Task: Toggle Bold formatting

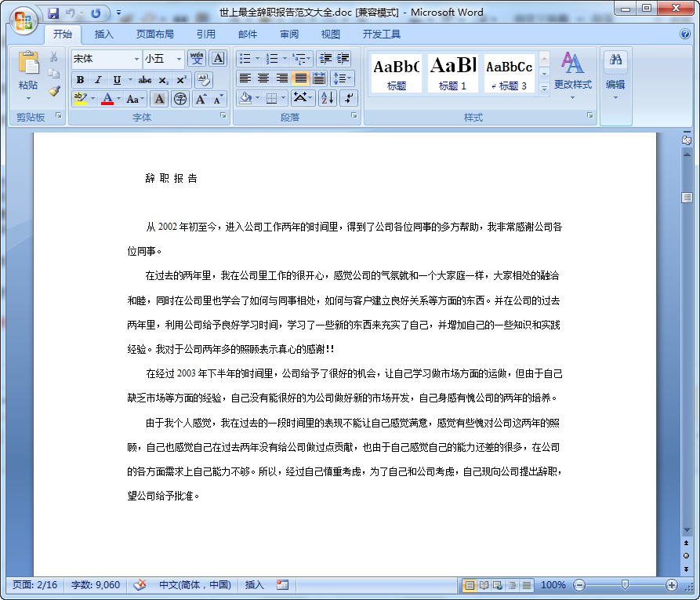Action: [x=81, y=80]
